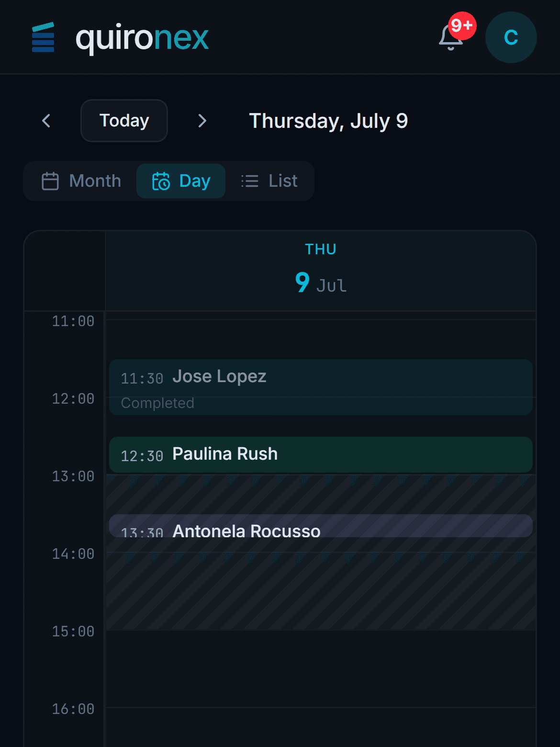Screen dimensions: 560x747
Task: Click the quironex brand name
Action: point(142,38)
